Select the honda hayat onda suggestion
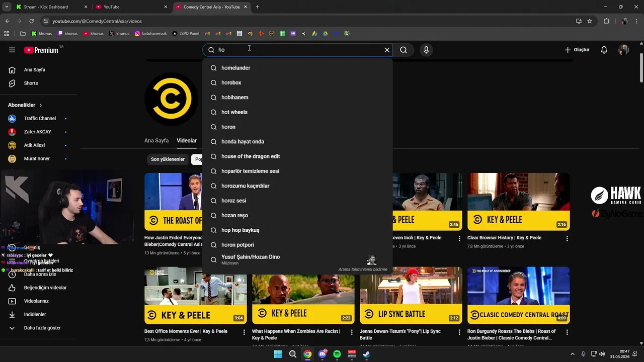 coord(297,142)
